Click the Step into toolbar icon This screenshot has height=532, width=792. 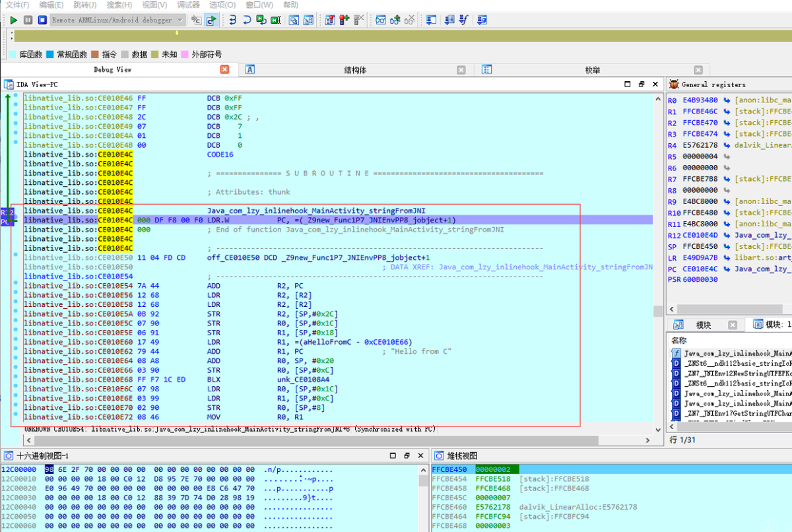[232, 20]
